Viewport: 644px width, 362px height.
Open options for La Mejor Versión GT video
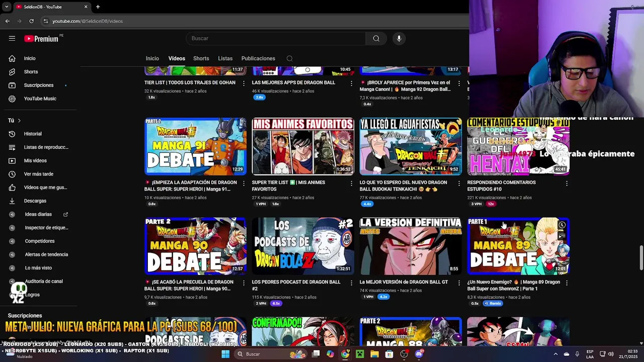pyautogui.click(x=459, y=283)
